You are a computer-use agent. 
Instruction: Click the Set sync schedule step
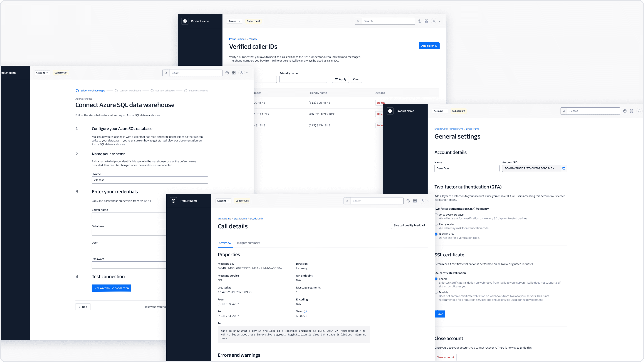tap(165, 90)
